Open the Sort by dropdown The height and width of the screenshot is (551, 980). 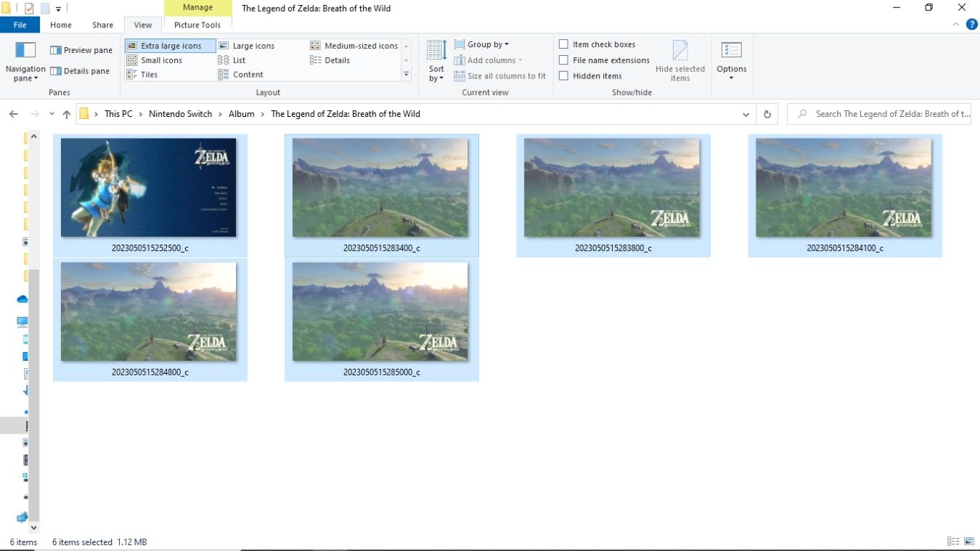coord(436,62)
